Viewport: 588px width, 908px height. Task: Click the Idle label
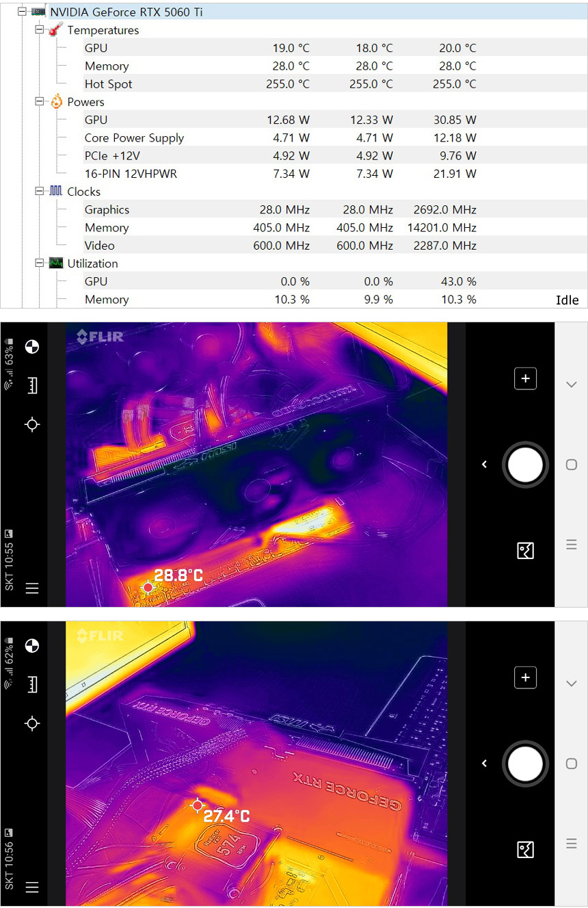567,300
